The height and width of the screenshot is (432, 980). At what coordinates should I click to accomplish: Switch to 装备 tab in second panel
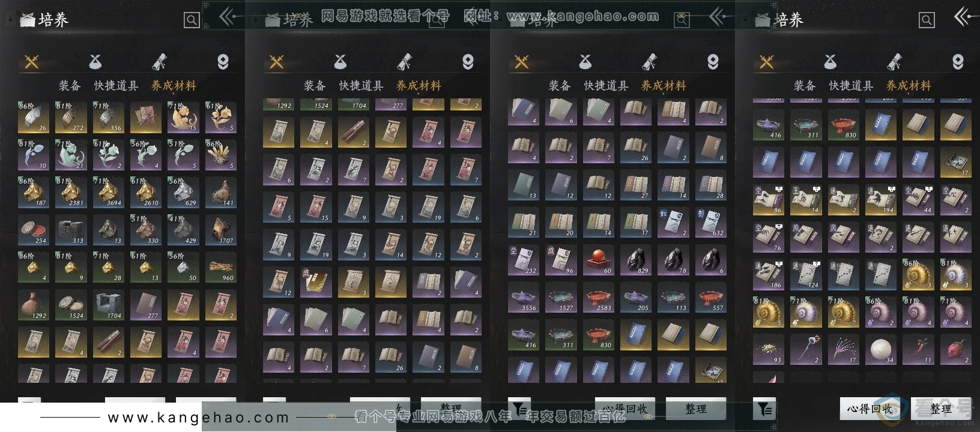(315, 86)
